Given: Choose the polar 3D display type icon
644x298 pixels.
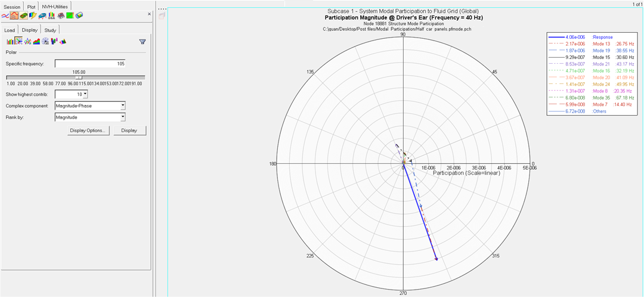Looking at the screenshot, I should coord(45,41).
